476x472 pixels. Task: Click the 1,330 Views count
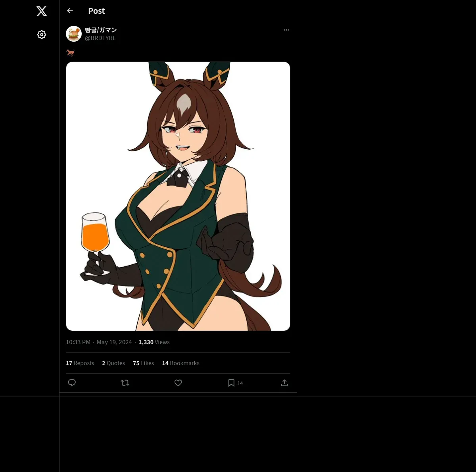pos(154,342)
